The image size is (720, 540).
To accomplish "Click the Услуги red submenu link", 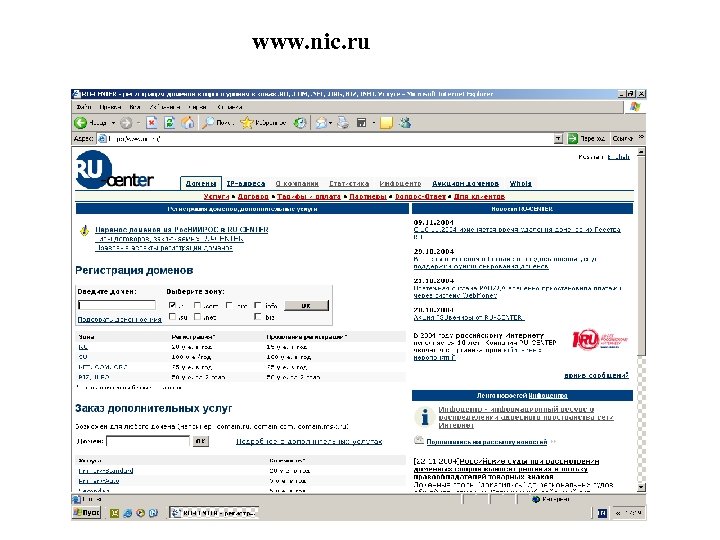I will tap(216, 197).
